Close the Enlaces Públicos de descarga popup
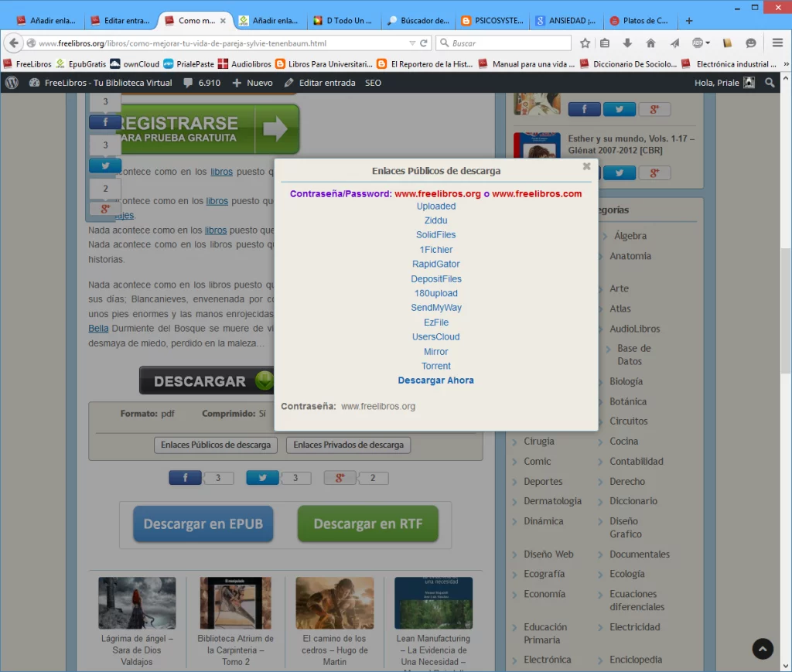The image size is (792, 672). (x=586, y=166)
